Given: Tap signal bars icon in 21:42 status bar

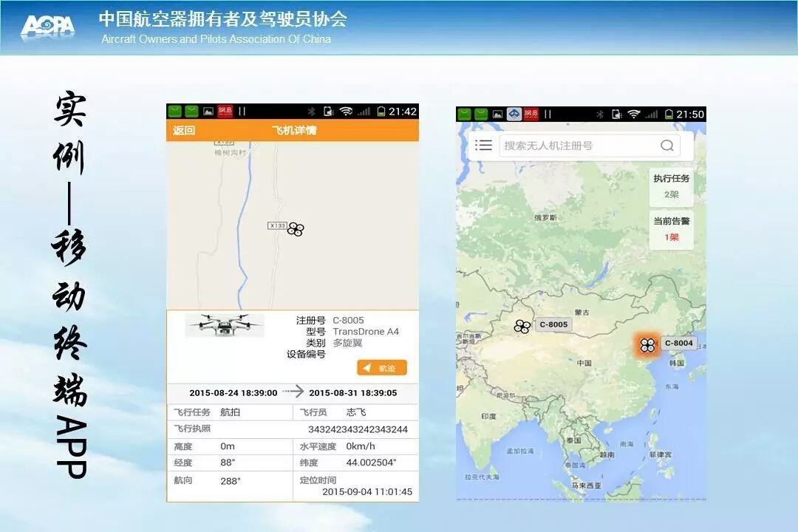Looking at the screenshot, I should point(364,111).
